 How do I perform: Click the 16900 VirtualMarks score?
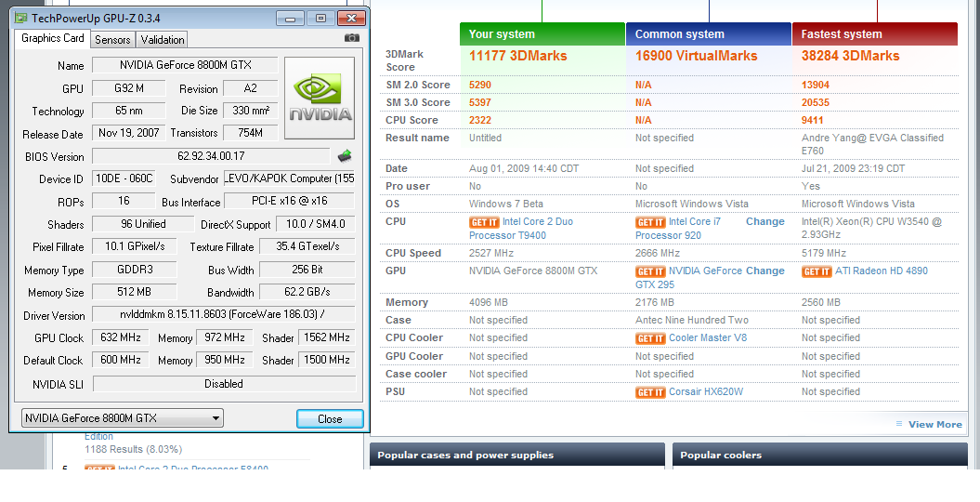click(697, 56)
